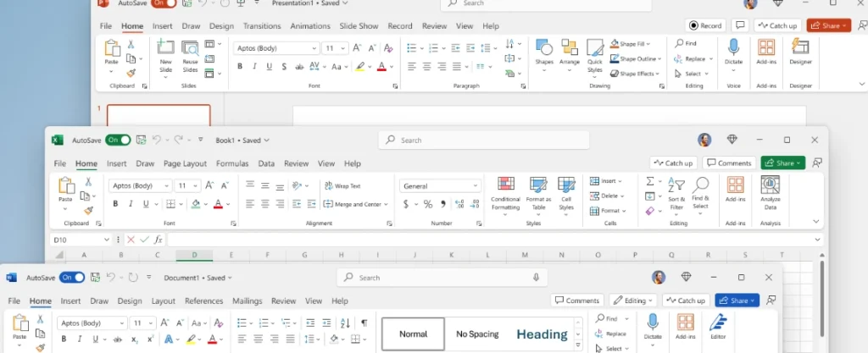
Task: Click Wrap Text in Excel alignment group
Action: click(x=342, y=186)
